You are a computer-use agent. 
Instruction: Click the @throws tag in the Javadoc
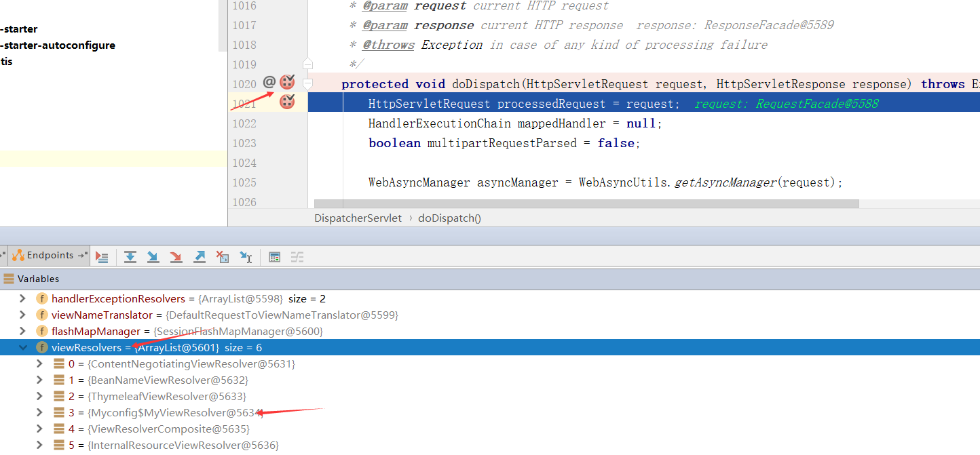388,45
